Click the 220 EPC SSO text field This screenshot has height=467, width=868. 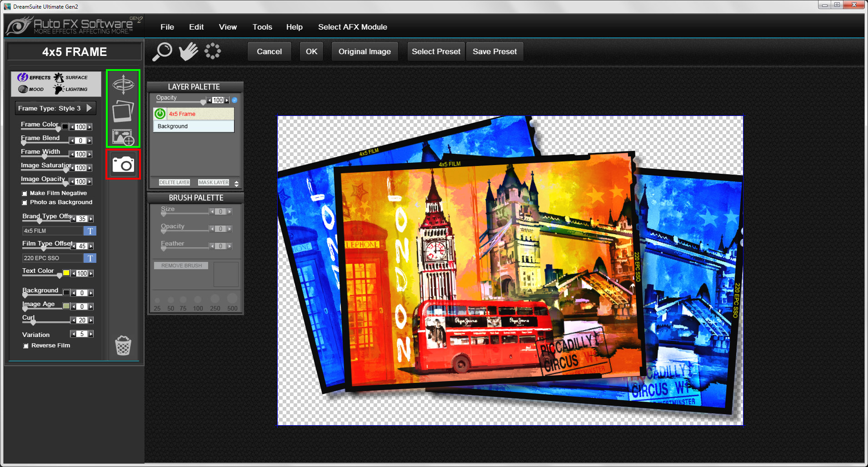[x=53, y=258]
